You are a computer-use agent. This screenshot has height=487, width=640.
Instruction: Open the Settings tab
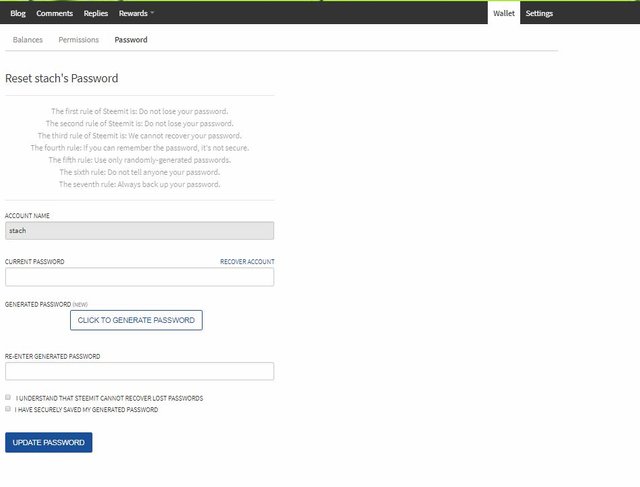[539, 13]
